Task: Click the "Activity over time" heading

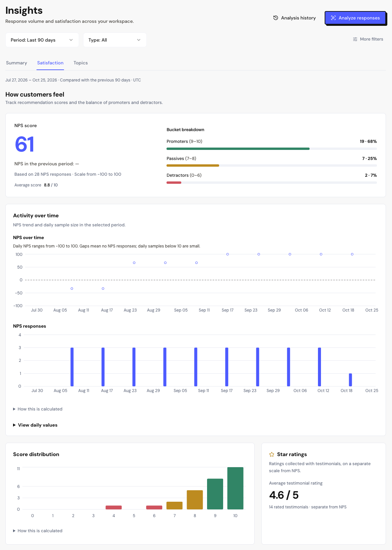Action: (x=36, y=216)
